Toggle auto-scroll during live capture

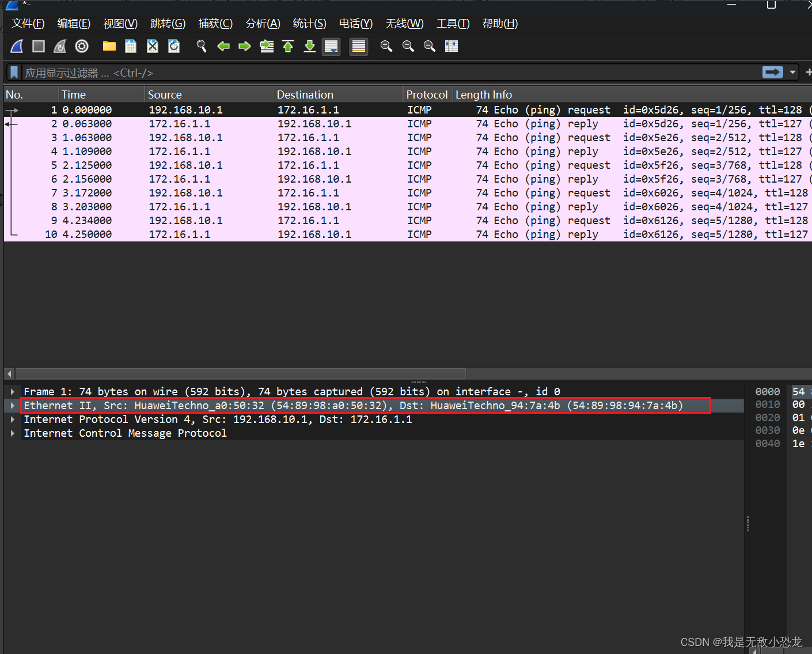[x=331, y=46]
